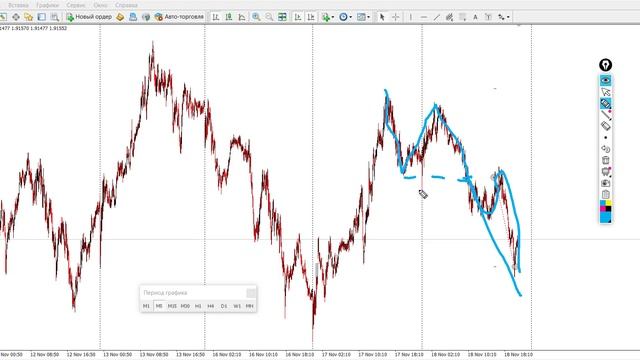Select W1 timeframe in period panel
This screenshot has height=360, width=640.
click(237, 306)
